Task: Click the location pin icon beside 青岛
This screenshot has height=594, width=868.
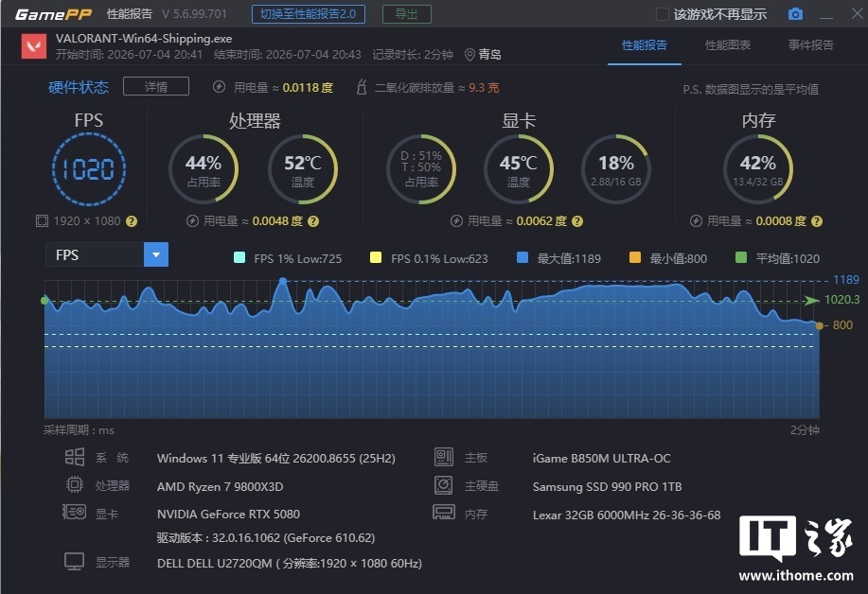Action: (469, 54)
